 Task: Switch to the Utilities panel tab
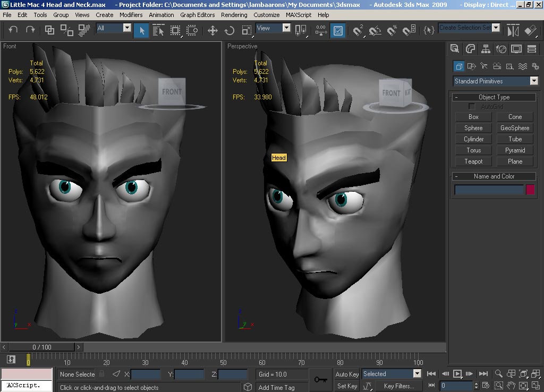tap(532, 48)
